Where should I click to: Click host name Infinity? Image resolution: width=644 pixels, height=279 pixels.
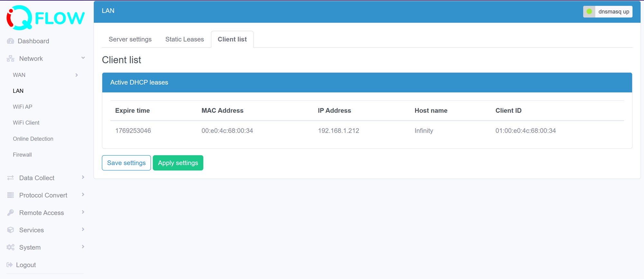point(424,130)
